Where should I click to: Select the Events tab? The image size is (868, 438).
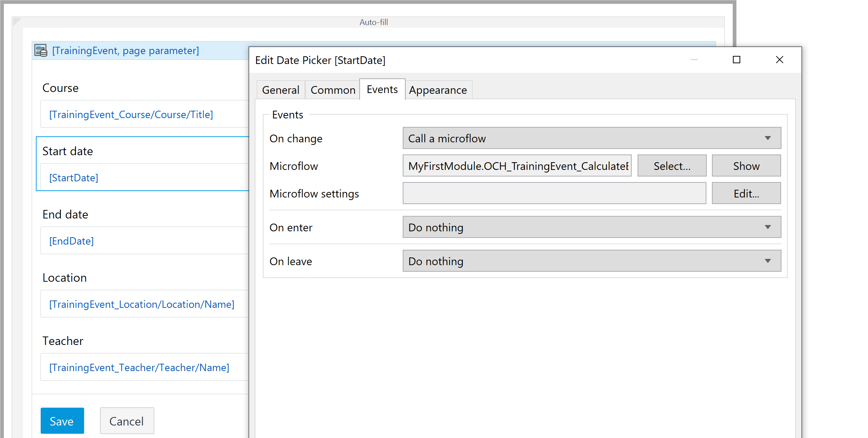click(x=382, y=89)
